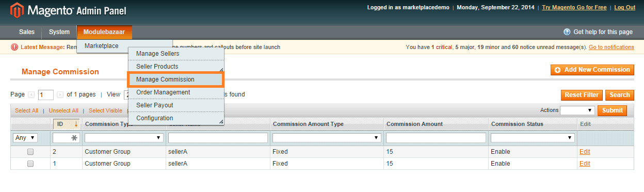This screenshot has width=644, height=192.
Task: Click the Add New Commission button
Action: tap(592, 70)
